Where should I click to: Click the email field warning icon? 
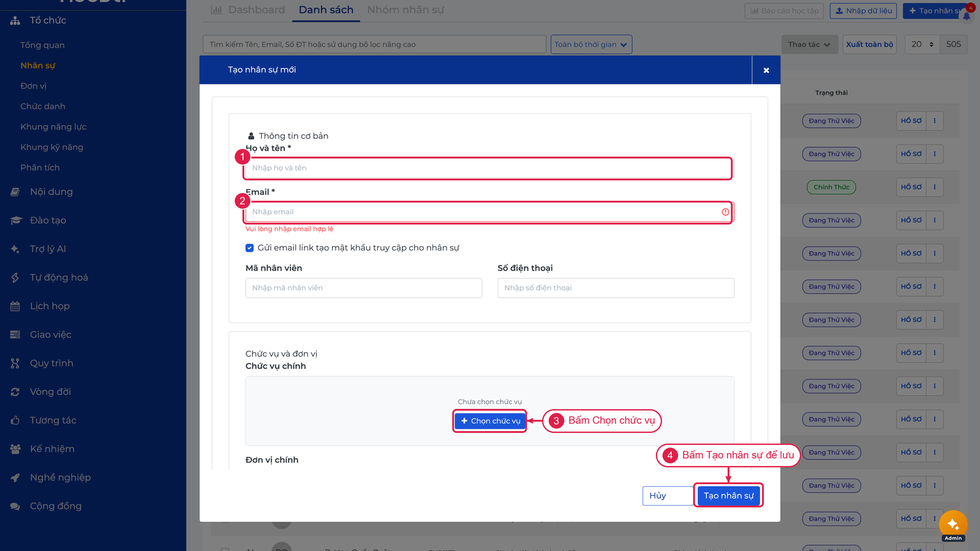tap(725, 212)
